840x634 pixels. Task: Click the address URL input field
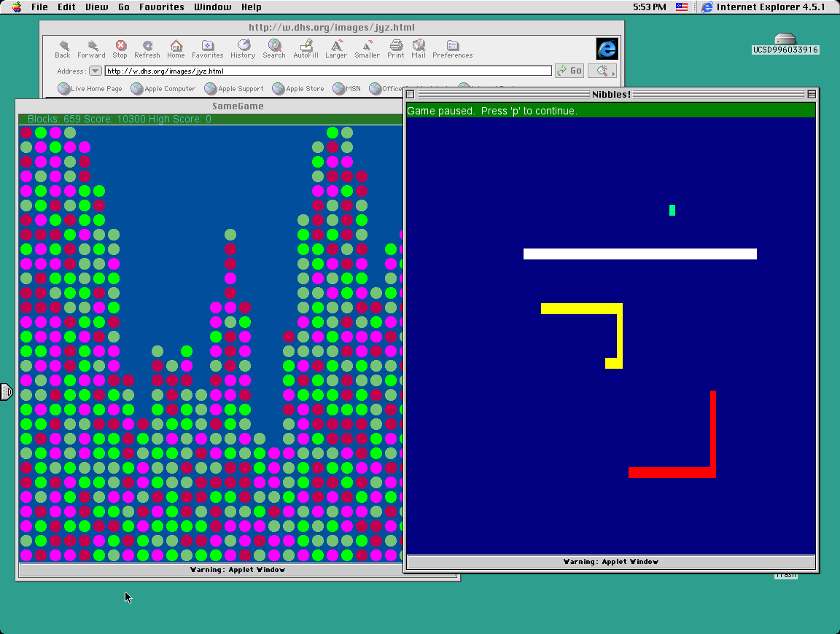point(328,71)
